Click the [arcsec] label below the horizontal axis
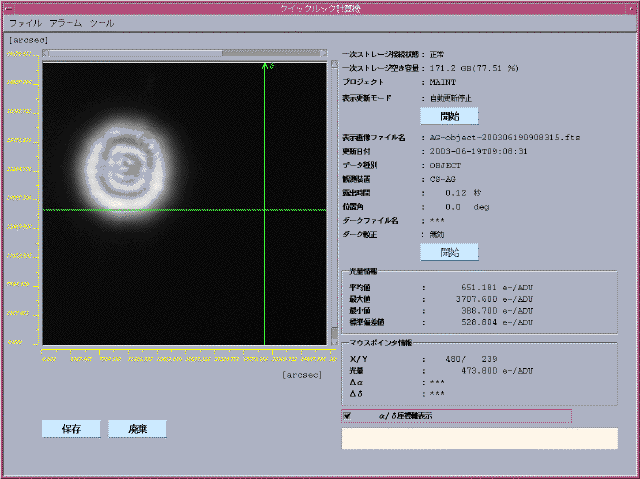The width and height of the screenshot is (640, 479). [302, 375]
